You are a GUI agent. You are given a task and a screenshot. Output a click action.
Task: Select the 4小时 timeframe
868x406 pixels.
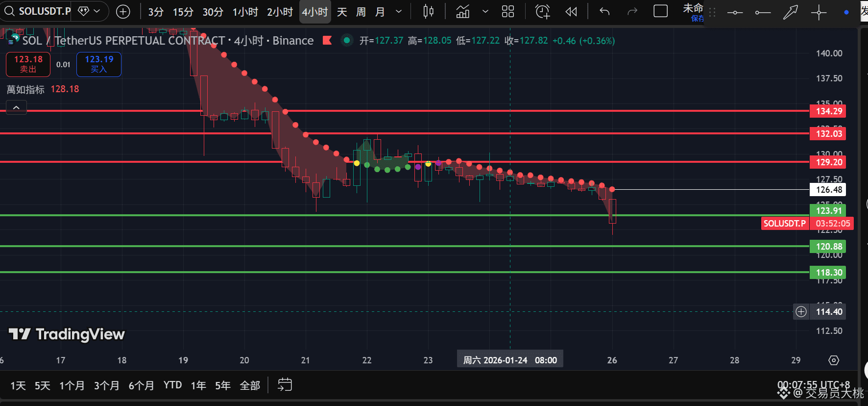(314, 12)
